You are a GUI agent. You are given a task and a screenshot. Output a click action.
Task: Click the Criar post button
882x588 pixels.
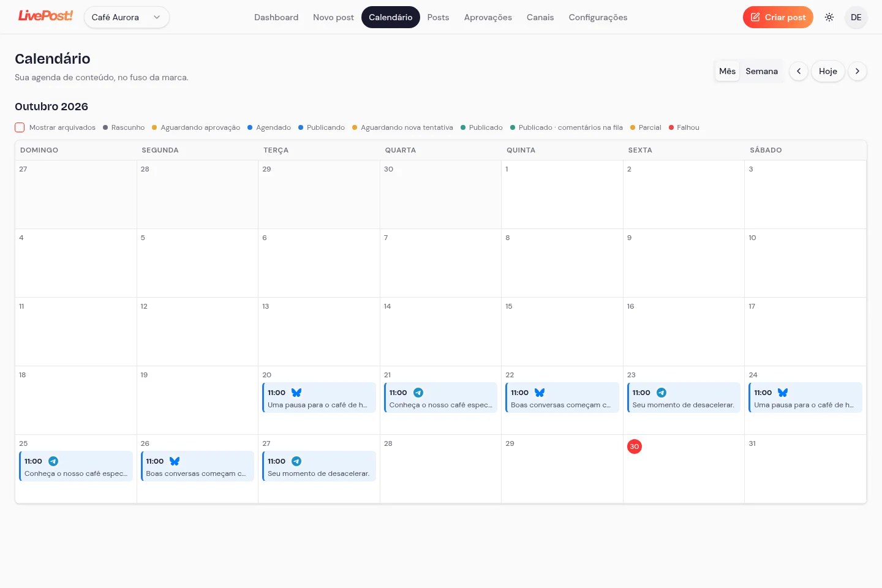click(x=778, y=17)
